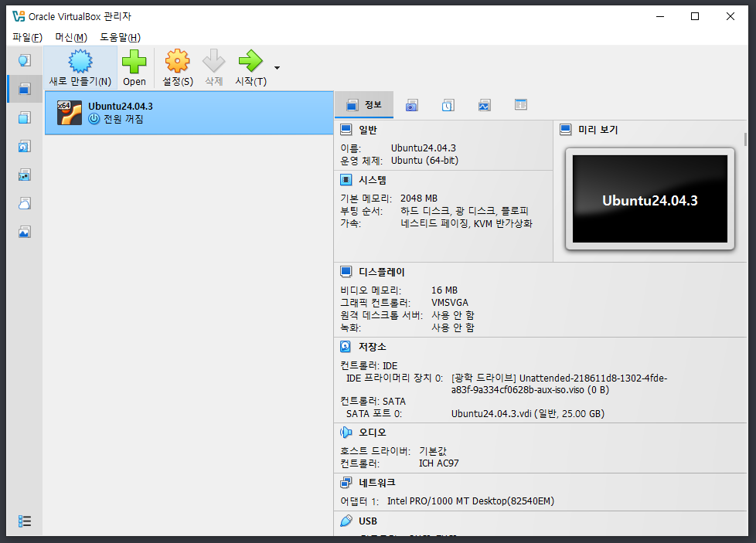756x543 pixels.
Task: Open the 도움말(H) menu
Action: pyautogui.click(x=120, y=37)
